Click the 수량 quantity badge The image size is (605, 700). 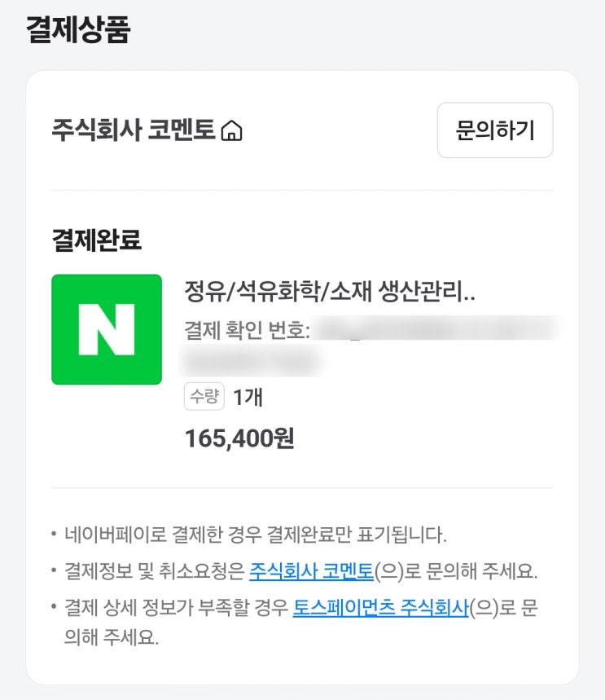tap(204, 397)
